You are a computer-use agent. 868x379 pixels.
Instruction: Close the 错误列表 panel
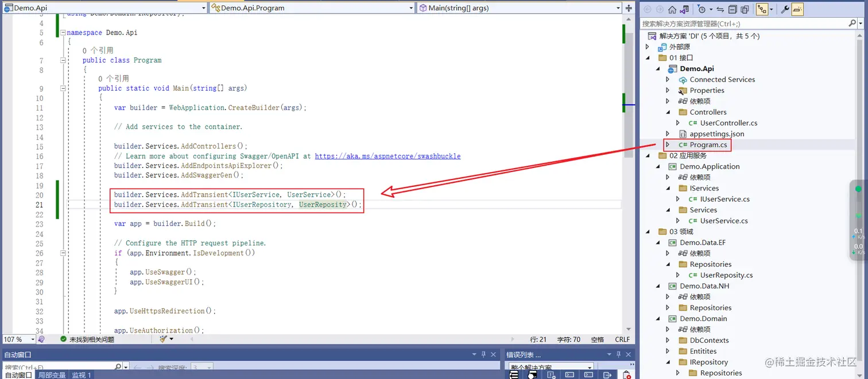coord(628,354)
